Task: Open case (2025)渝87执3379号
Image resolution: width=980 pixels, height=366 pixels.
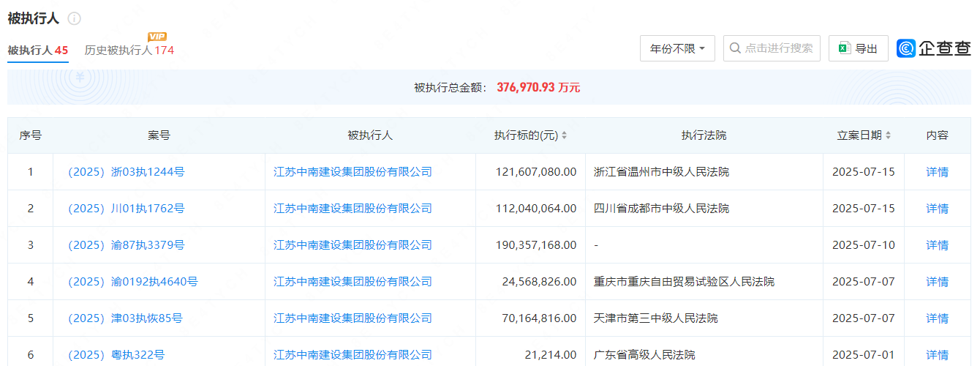Action: pos(126,245)
